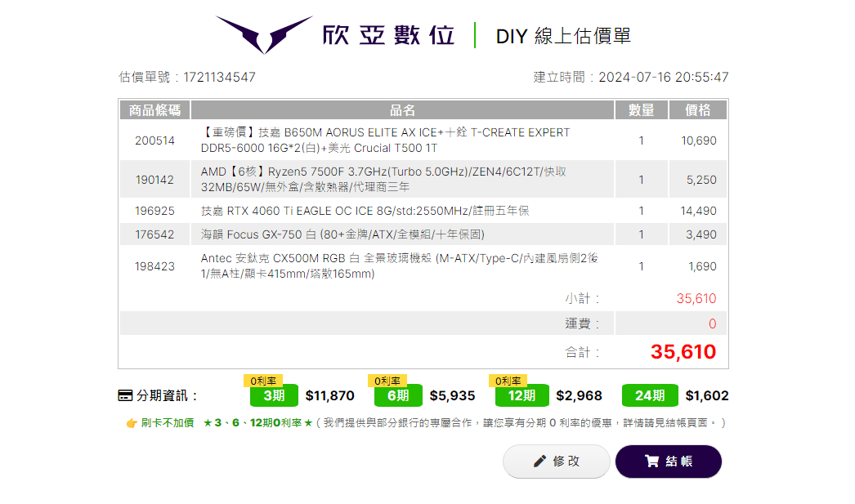The width and height of the screenshot is (855, 504).
Task: Click the 修改 edit button
Action: (x=556, y=462)
